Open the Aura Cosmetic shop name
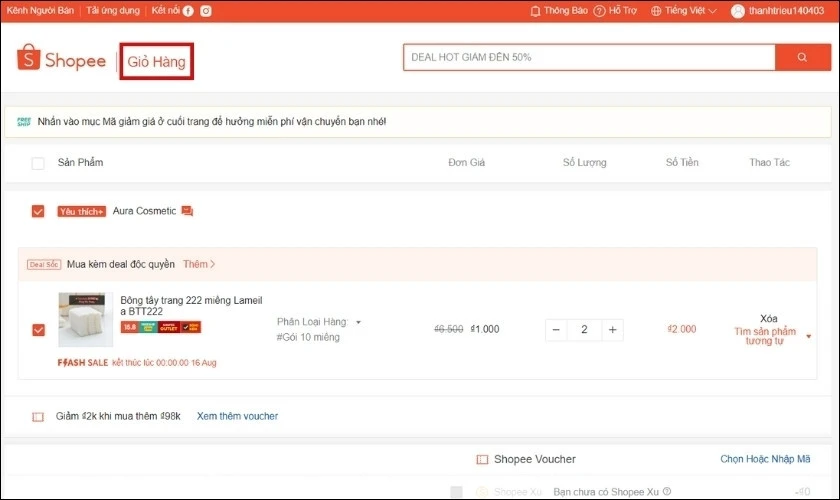This screenshot has height=500, width=840. 144,211
